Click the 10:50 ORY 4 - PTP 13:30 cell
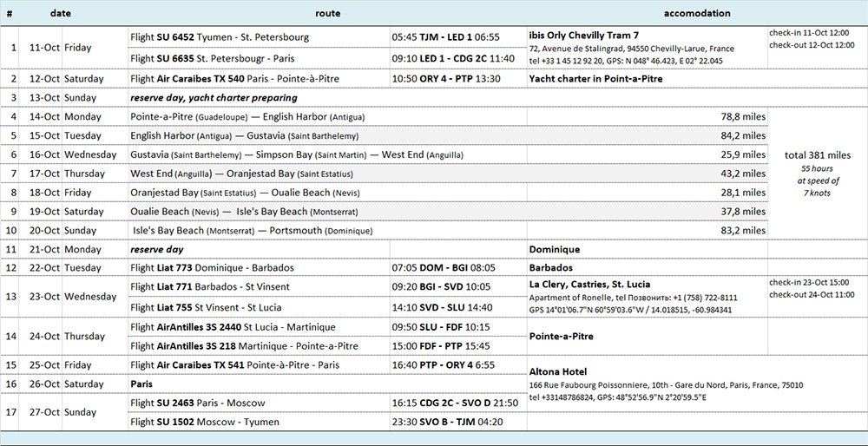Viewport: 868px width, 446px height. click(458, 79)
